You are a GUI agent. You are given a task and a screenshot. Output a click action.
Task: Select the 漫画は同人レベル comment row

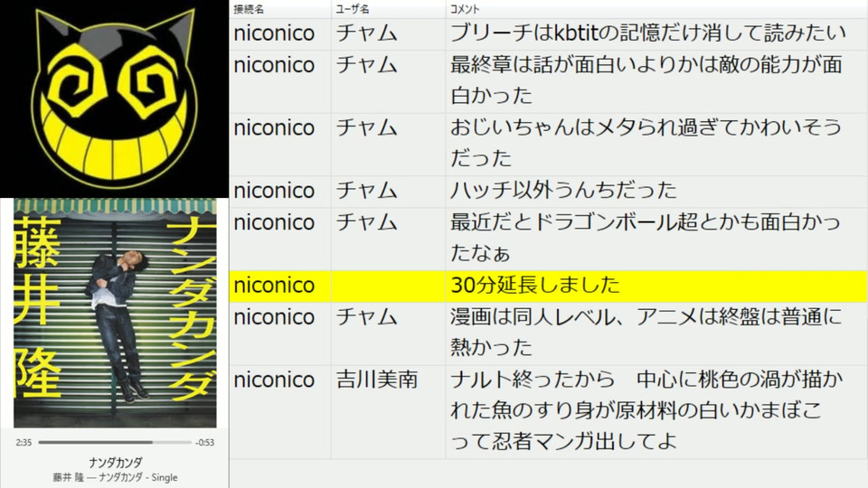549,333
